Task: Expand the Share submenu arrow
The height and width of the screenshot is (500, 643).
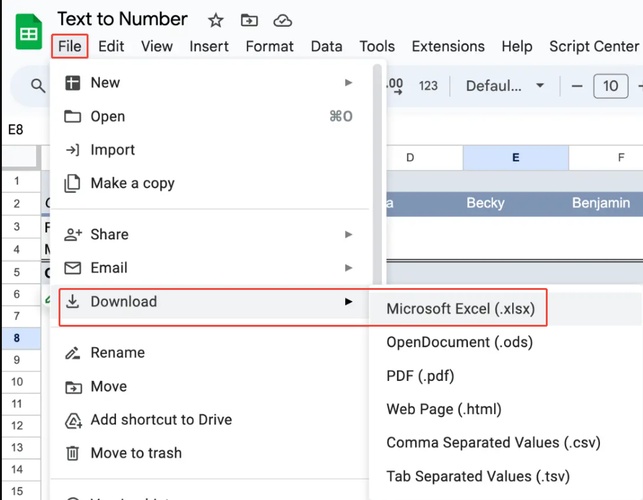Action: pos(349,234)
